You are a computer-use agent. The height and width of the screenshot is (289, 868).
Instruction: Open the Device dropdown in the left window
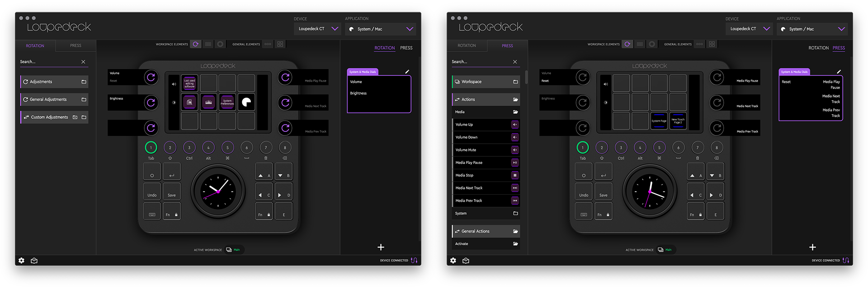[318, 29]
